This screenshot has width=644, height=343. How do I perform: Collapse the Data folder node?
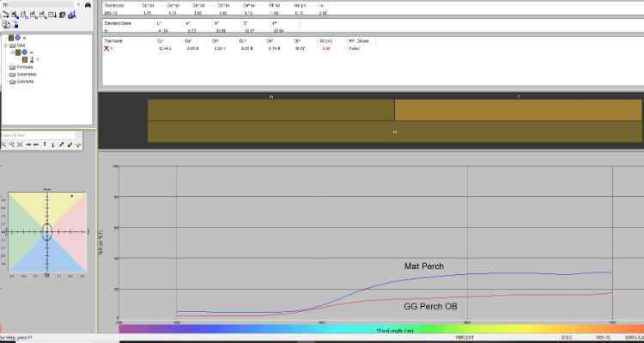click(6, 46)
